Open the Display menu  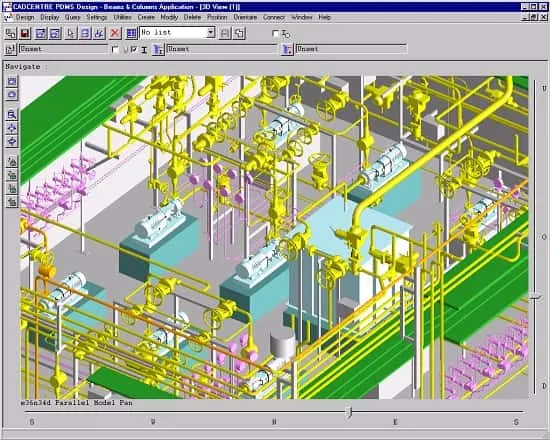pos(49,17)
